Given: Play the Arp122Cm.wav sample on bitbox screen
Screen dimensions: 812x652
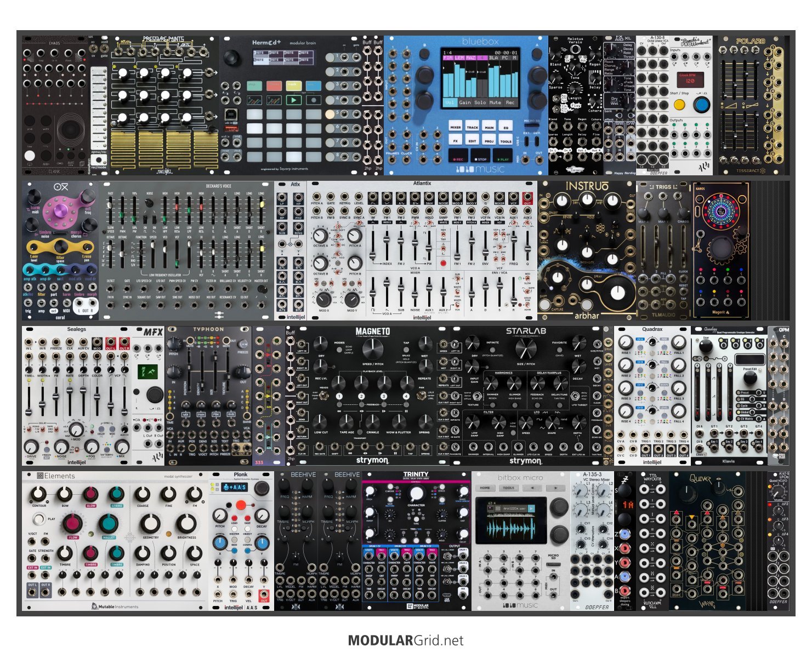Looking at the screenshot, I should tap(531, 508).
